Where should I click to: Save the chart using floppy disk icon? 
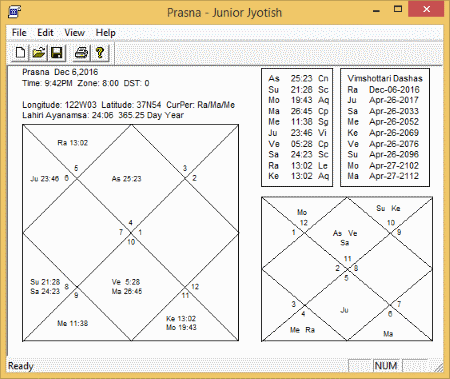[x=57, y=53]
